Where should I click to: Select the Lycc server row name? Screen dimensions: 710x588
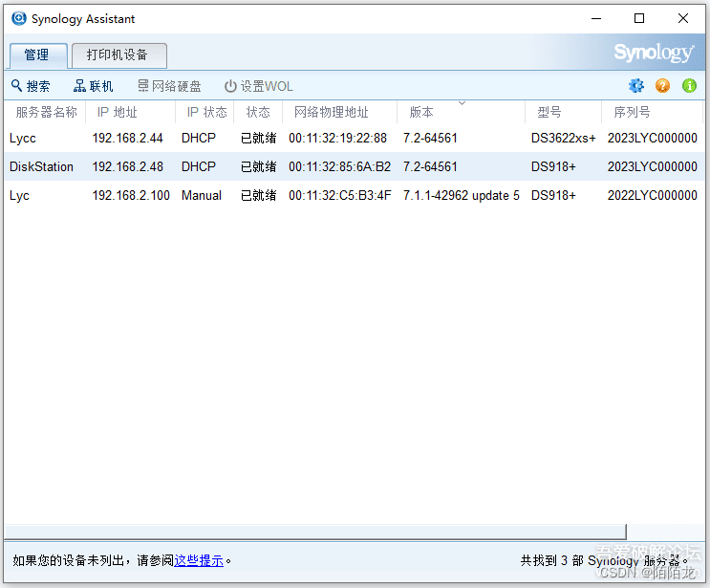click(23, 139)
